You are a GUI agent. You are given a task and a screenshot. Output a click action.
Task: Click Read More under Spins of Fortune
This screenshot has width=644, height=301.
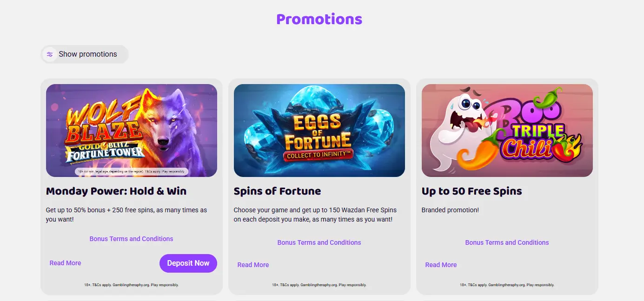(x=253, y=265)
